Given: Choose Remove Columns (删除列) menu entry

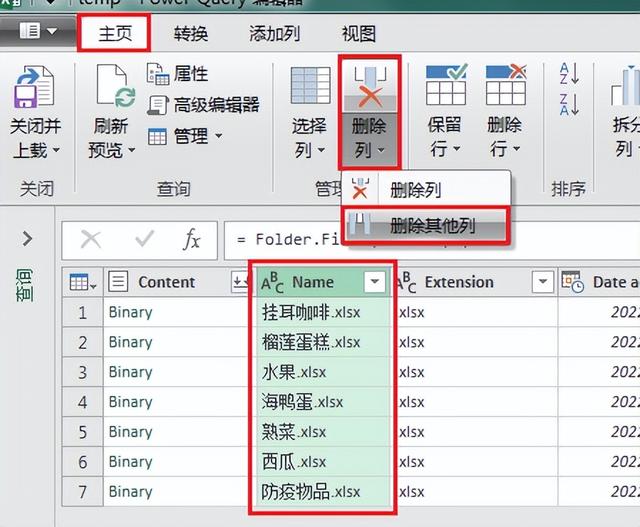Looking at the screenshot, I should pos(415,190).
